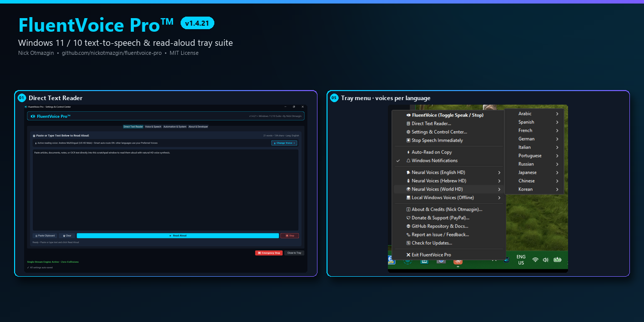644x322 pixels.
Task: Click the info icon for About & Credits
Action: [409, 209]
